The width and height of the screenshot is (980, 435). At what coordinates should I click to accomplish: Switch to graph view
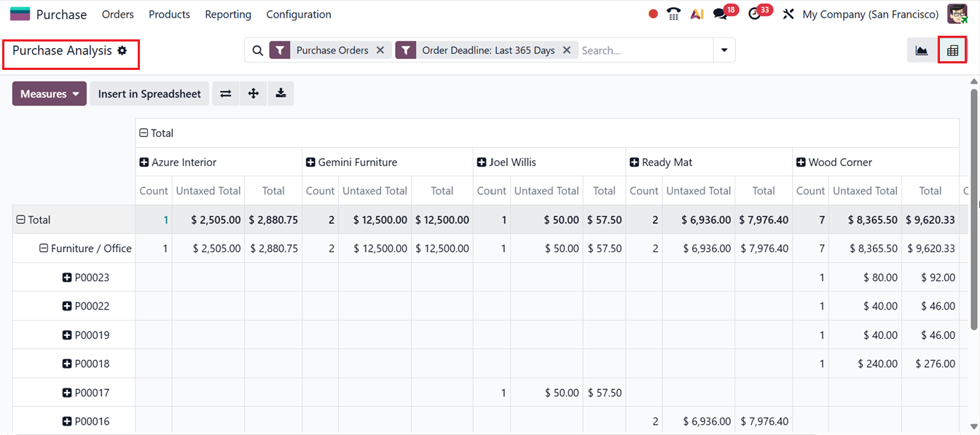point(922,50)
